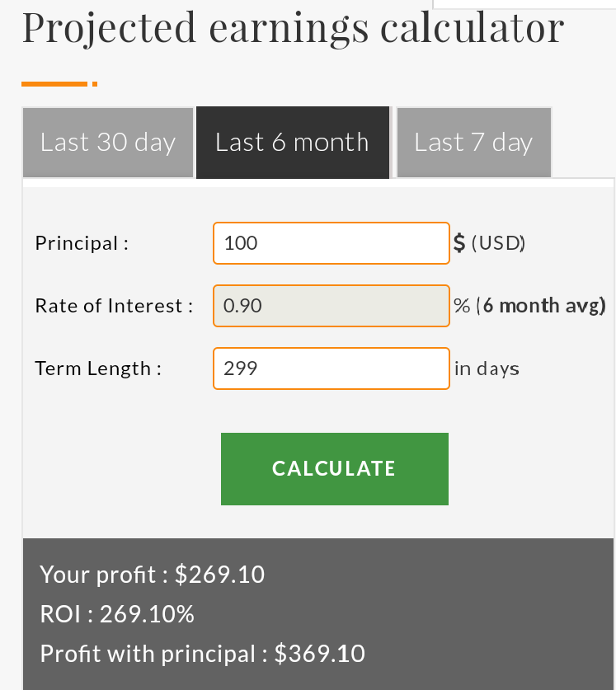Viewport: 616px width, 690px height.
Task: Open the Last 7 day tab
Action: tap(473, 143)
